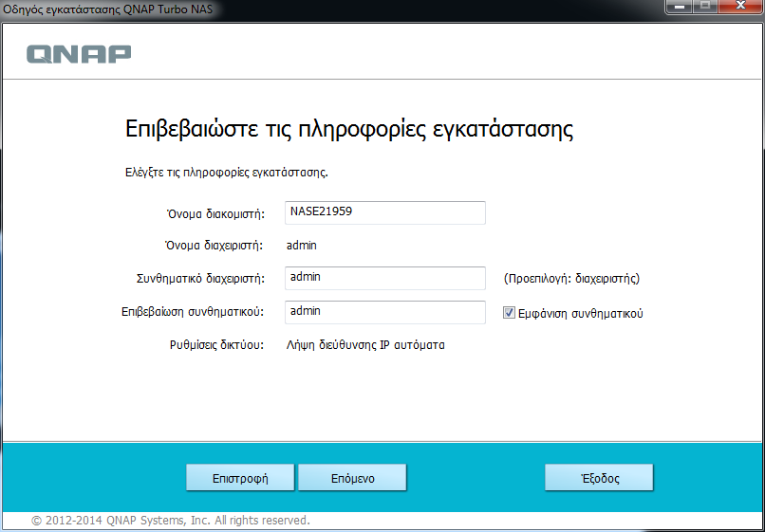Quit the wizard via Έξοδος button
The height and width of the screenshot is (532, 765).
click(599, 477)
